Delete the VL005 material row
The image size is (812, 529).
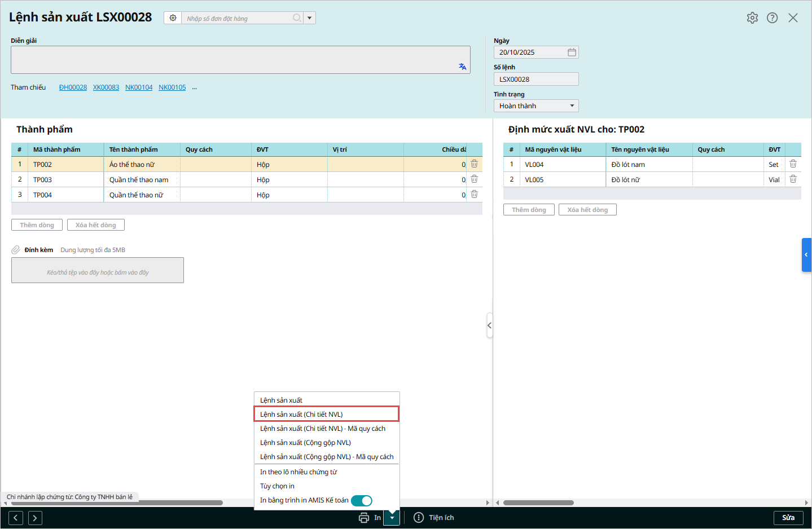(x=793, y=179)
